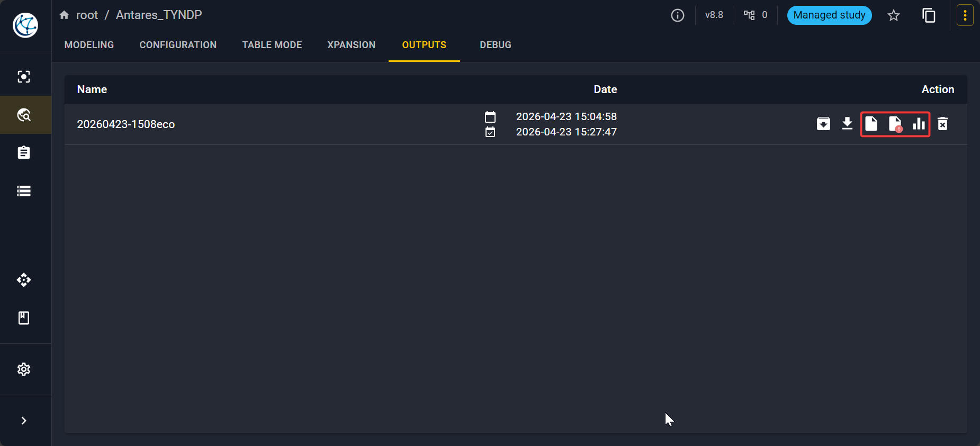Open the documentation book sidebar icon
The height and width of the screenshot is (446, 980).
pyautogui.click(x=24, y=318)
